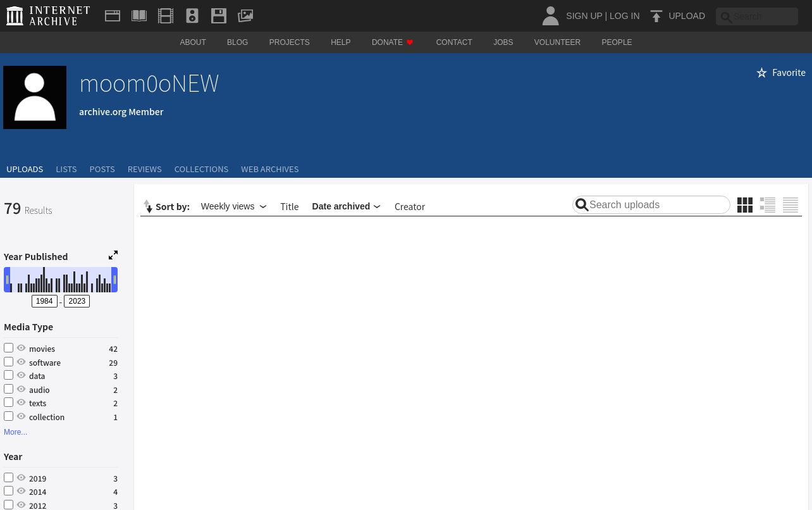Image resolution: width=812 pixels, height=510 pixels.
Task: Open the Images icon
Action: pos(245,16)
